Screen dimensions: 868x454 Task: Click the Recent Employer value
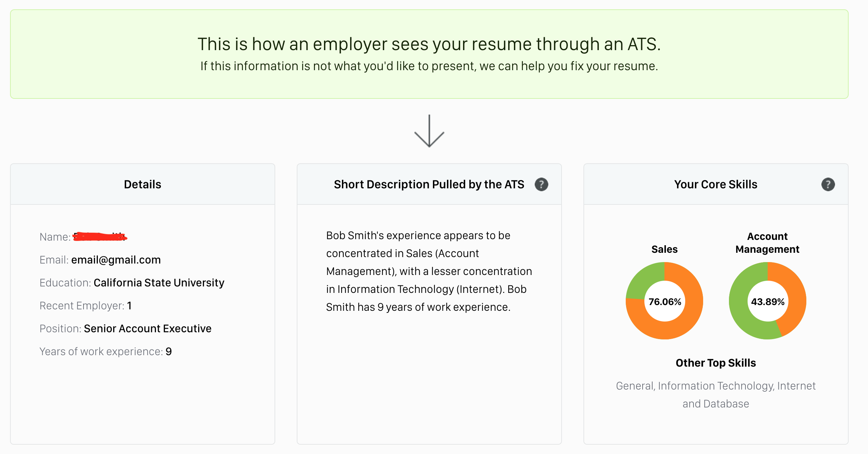tap(129, 306)
